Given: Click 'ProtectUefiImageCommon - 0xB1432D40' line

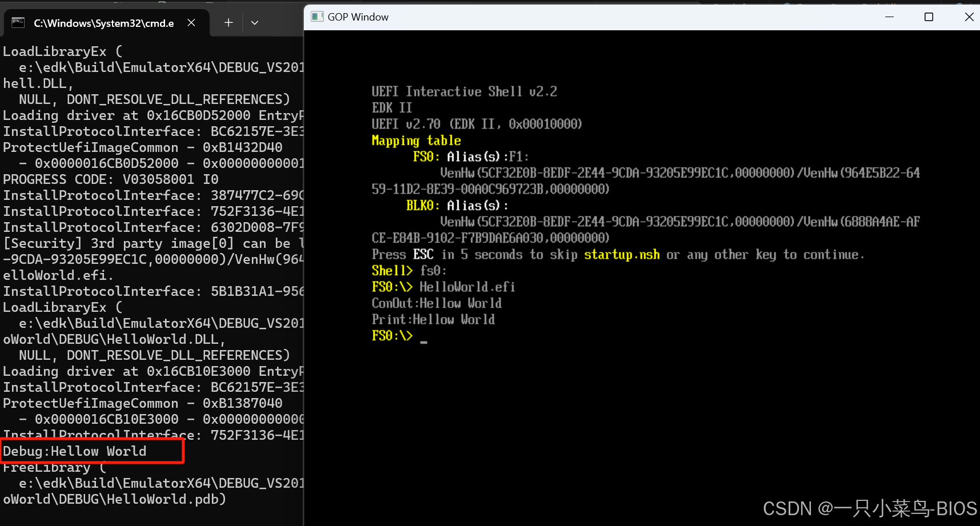Looking at the screenshot, I should pos(143,147).
